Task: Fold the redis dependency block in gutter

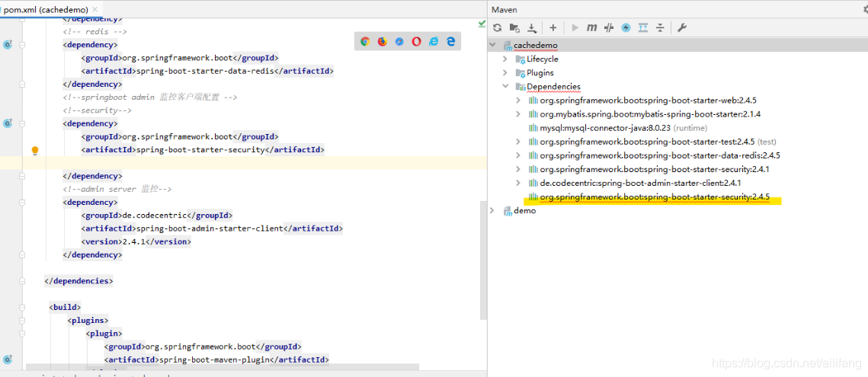Action: (22, 45)
